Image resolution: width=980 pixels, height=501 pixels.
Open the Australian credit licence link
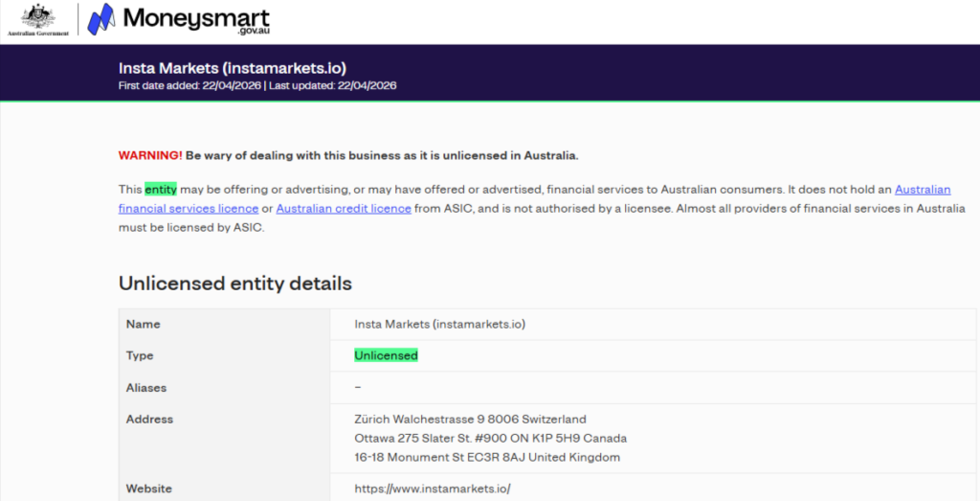[344, 208]
